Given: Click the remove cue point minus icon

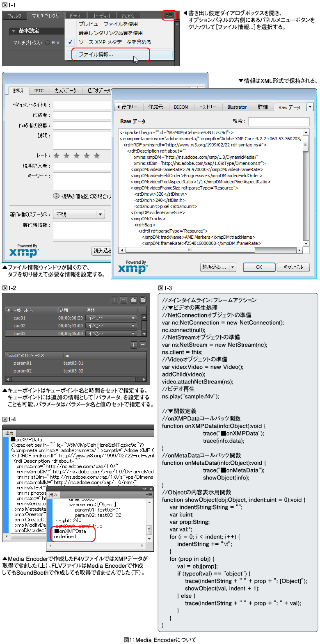Looking at the screenshot, I should click(x=123, y=300).
